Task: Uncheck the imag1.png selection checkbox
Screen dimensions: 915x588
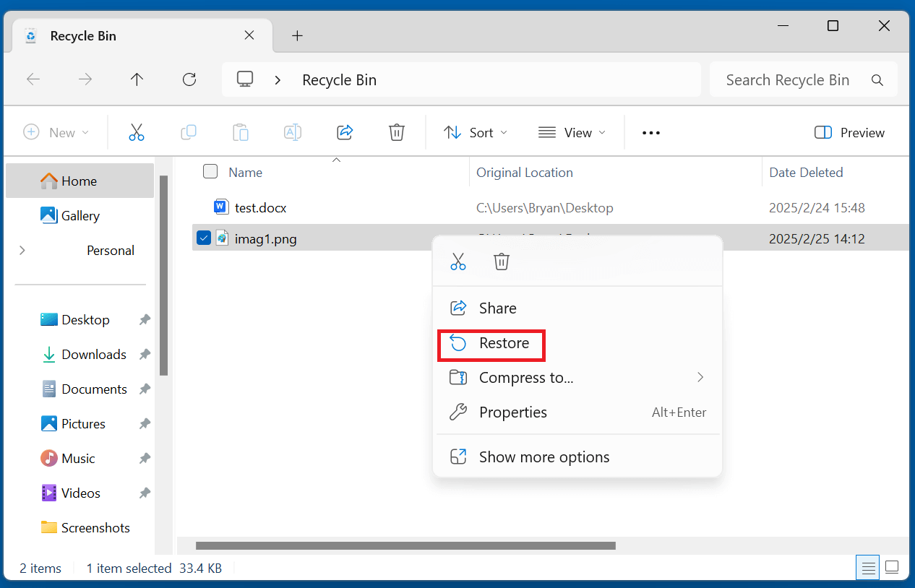Action: (x=203, y=238)
